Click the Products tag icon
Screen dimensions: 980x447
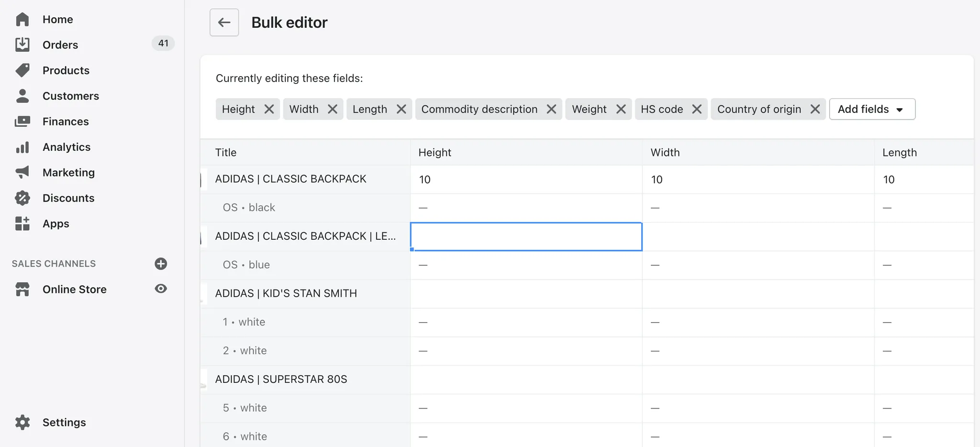tap(22, 70)
